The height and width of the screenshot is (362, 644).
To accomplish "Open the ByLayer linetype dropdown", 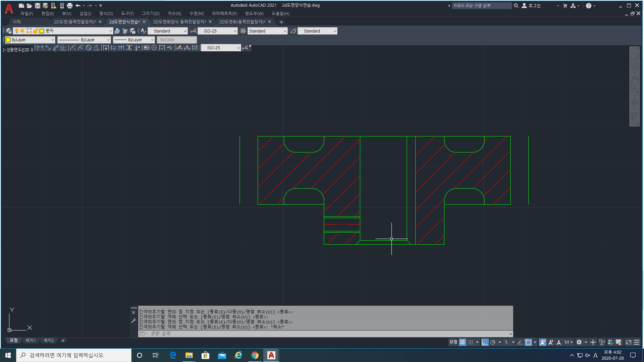I will [x=108, y=40].
